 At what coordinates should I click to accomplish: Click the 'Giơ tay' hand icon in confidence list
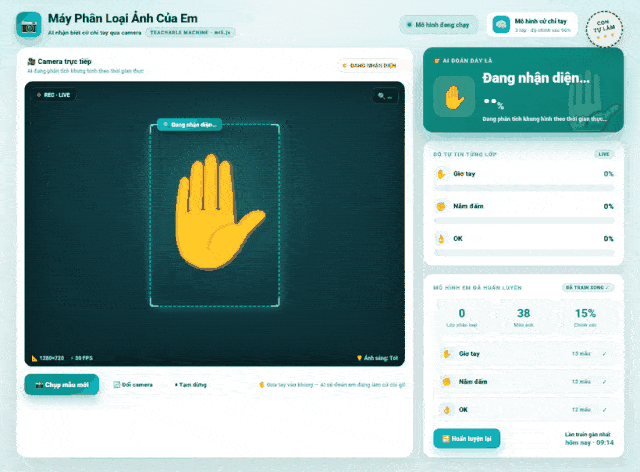(x=441, y=174)
